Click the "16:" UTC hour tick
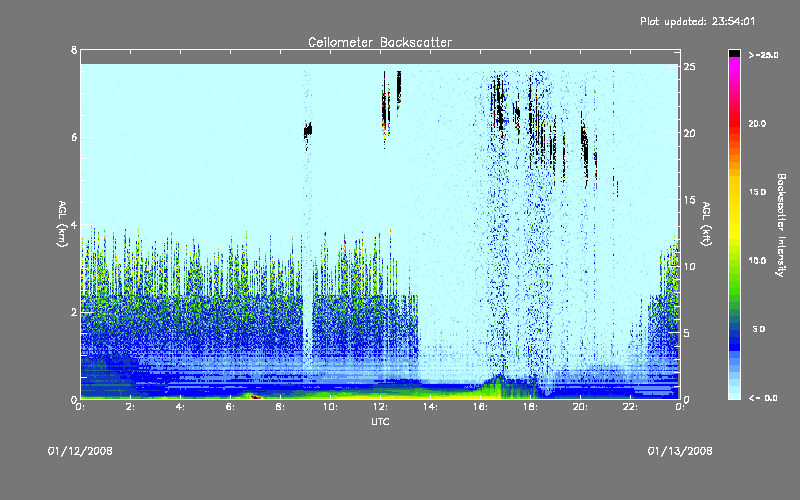Viewport: 800px width, 500px height. pyautogui.click(x=480, y=407)
